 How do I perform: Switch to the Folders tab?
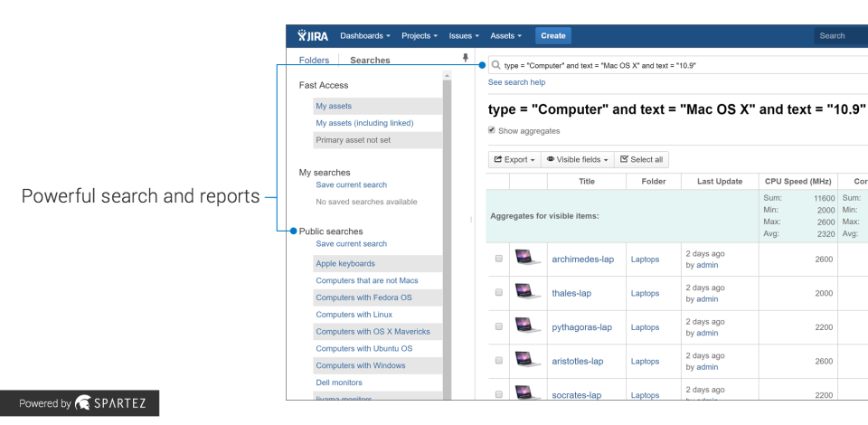(x=314, y=61)
